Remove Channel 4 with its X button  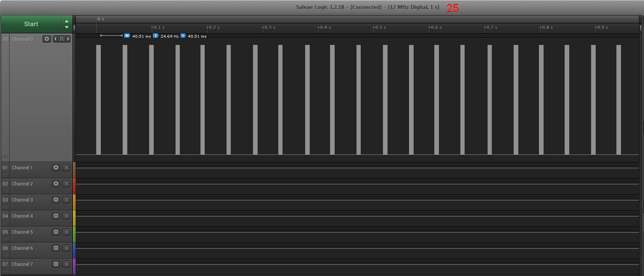pos(66,216)
